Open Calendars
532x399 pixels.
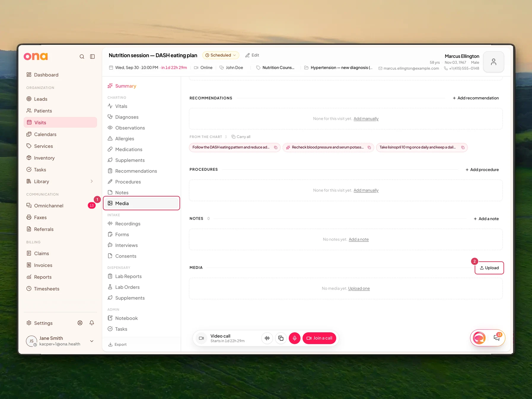click(x=60, y=134)
